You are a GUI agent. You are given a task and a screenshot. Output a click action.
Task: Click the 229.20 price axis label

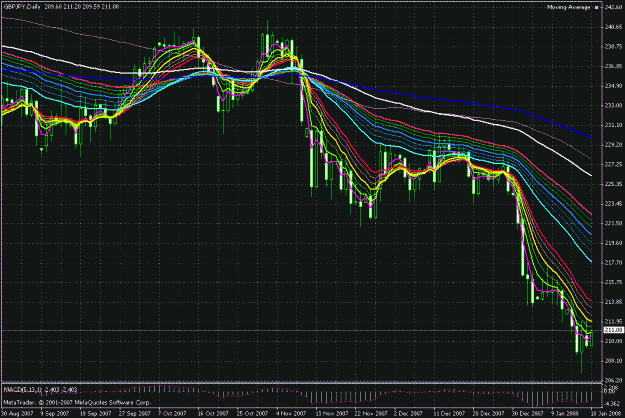point(615,145)
